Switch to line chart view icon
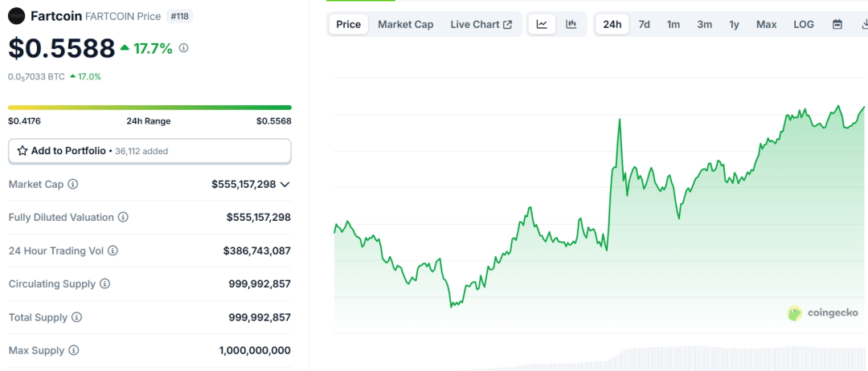Screen dimensions: 868x371 click(x=542, y=24)
